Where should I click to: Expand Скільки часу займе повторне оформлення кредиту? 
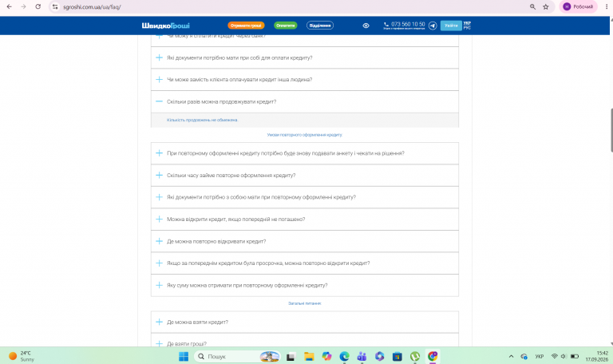(305, 175)
